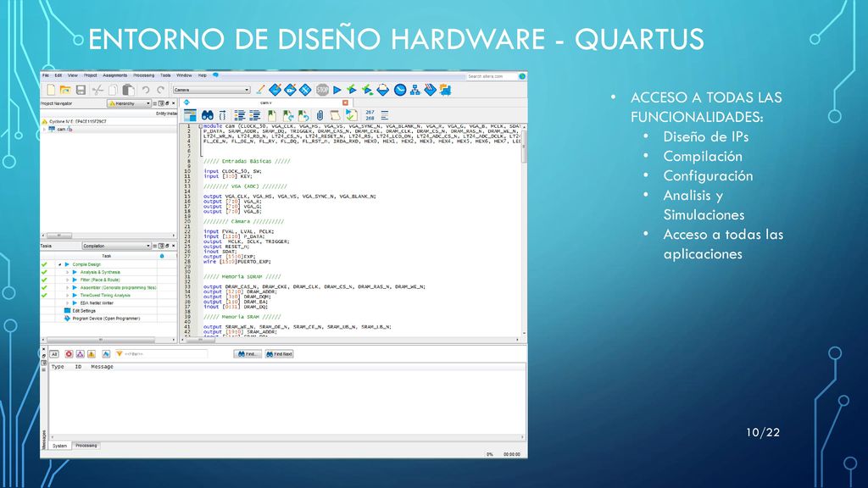The image size is (868, 488).
Task: Click the Save icon in the toolbar
Action: pos(81,90)
